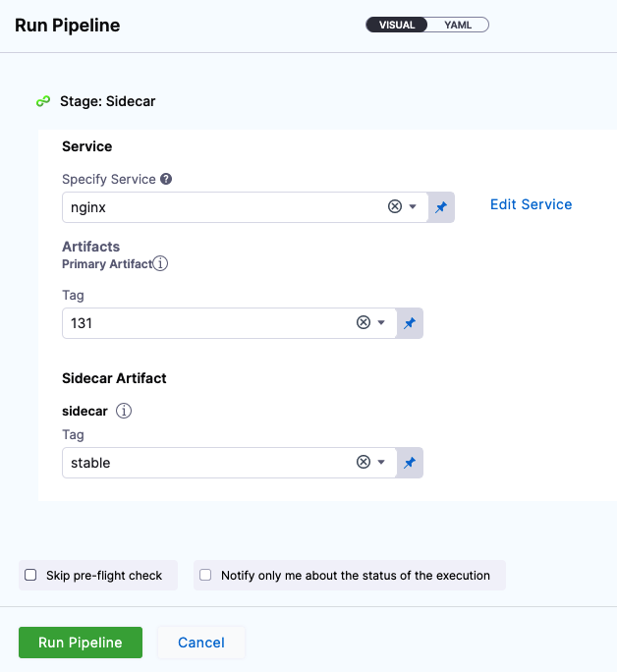Open the primary artifact Tag dropdown
This screenshot has width=617, height=672.
(381, 323)
